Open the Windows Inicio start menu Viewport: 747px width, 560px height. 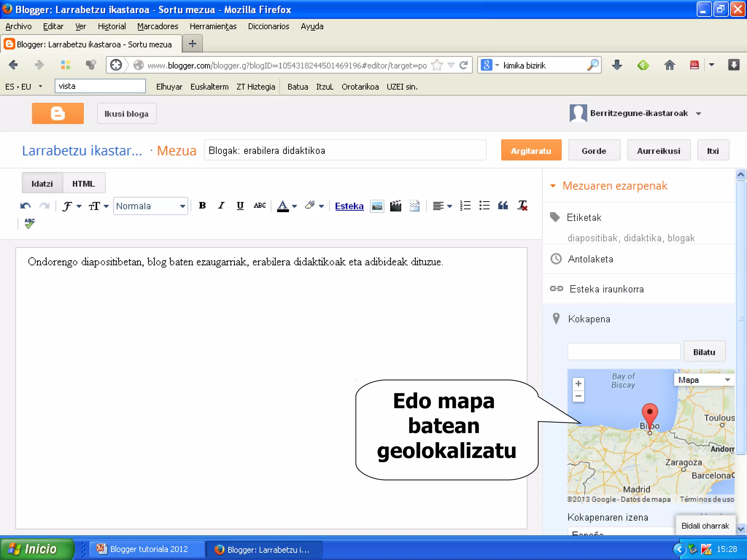(36, 549)
